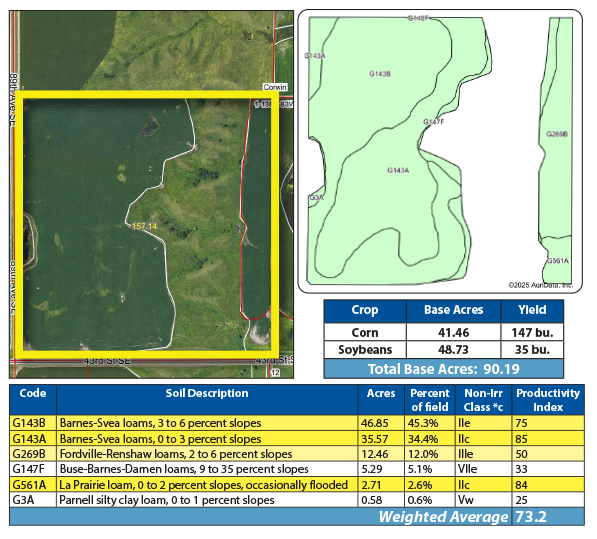The width and height of the screenshot is (597, 539).
Task: Click the La Prairie loam description
Action: click(203, 485)
